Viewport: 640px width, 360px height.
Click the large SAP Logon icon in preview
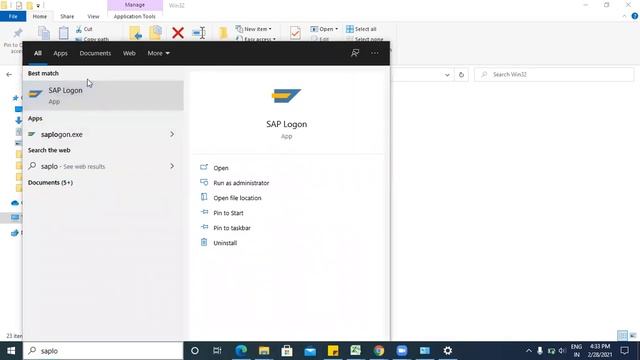(x=287, y=96)
